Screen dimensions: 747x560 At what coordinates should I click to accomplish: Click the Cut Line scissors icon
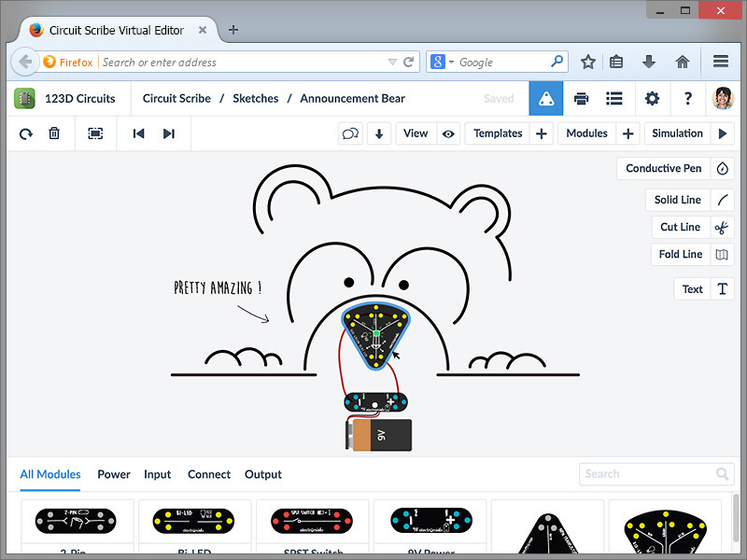722,228
